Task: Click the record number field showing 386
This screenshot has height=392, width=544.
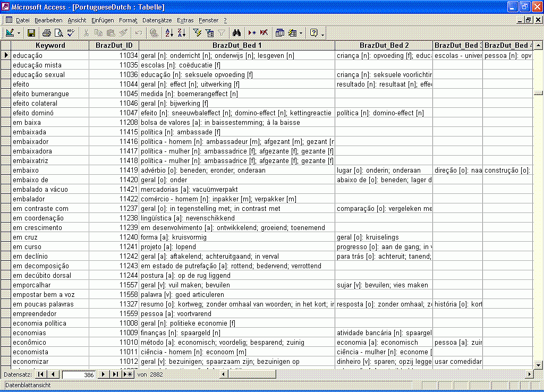Action: (78, 374)
